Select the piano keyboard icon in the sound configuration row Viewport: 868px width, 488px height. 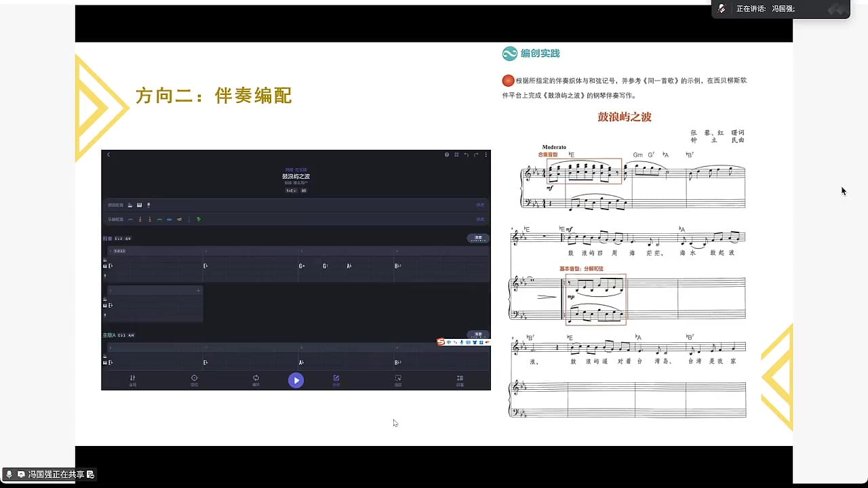pyautogui.click(x=139, y=205)
